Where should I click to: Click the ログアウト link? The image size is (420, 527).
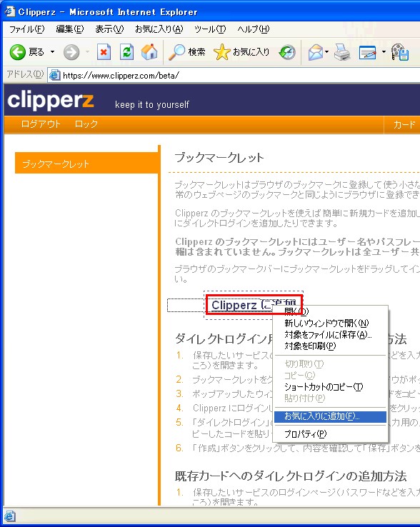click(x=40, y=124)
